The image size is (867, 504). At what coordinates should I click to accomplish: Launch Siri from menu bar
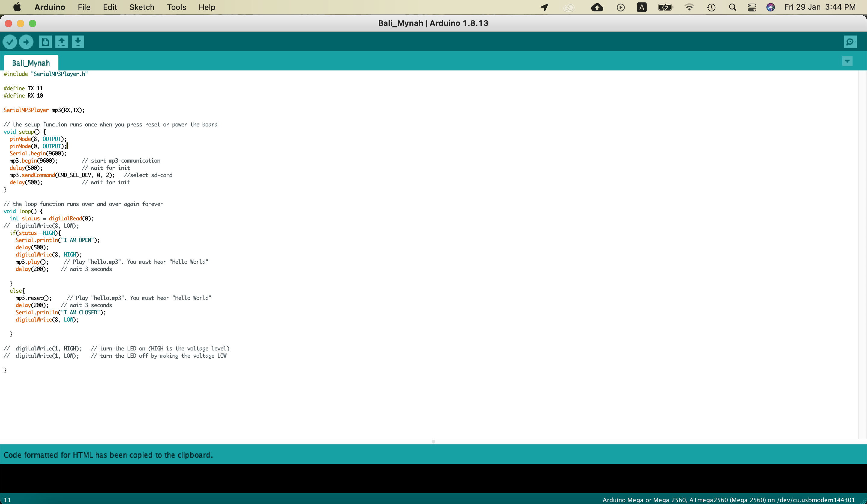[x=771, y=7]
